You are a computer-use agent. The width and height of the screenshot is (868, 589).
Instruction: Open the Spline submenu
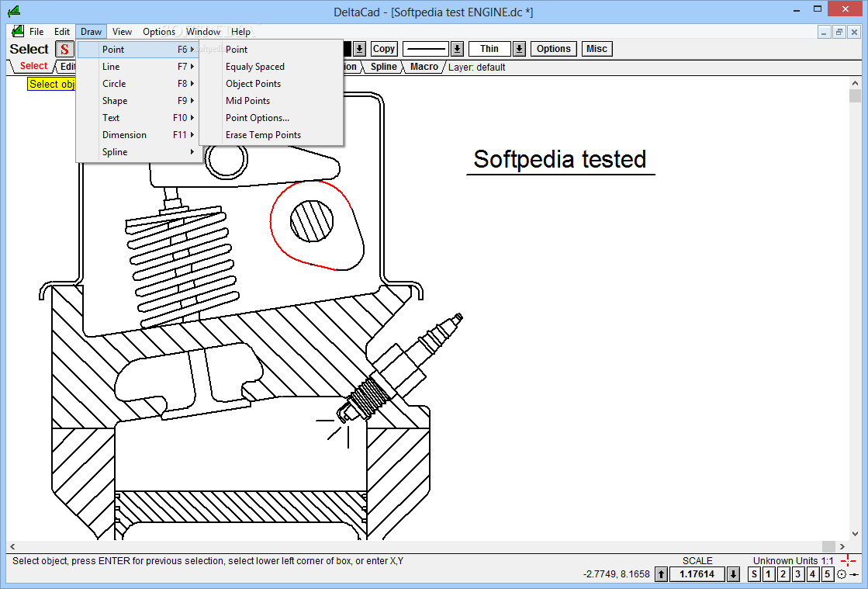[x=138, y=152]
